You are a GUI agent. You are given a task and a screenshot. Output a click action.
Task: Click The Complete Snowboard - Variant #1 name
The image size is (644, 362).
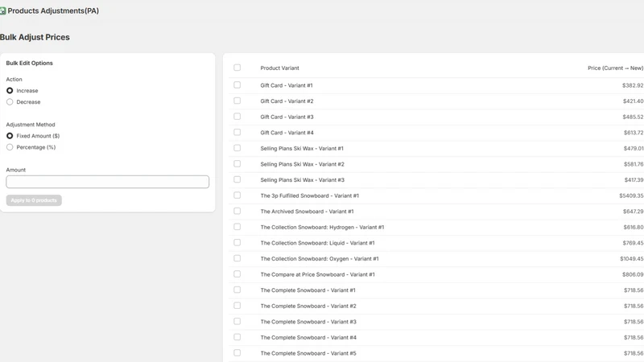(x=308, y=290)
